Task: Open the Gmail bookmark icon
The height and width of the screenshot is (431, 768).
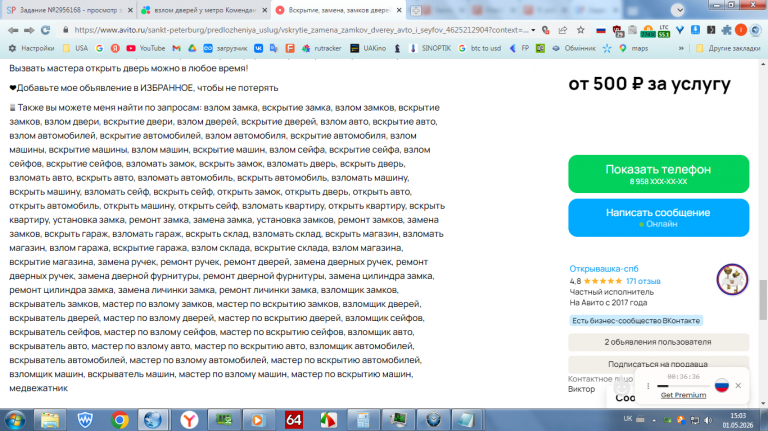Action: (176, 48)
